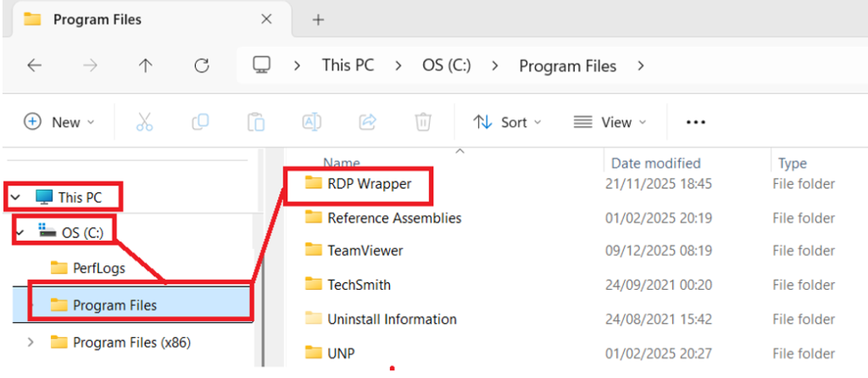This screenshot has width=868, height=378.
Task: Click the Copy icon in toolbar
Action: [200, 122]
